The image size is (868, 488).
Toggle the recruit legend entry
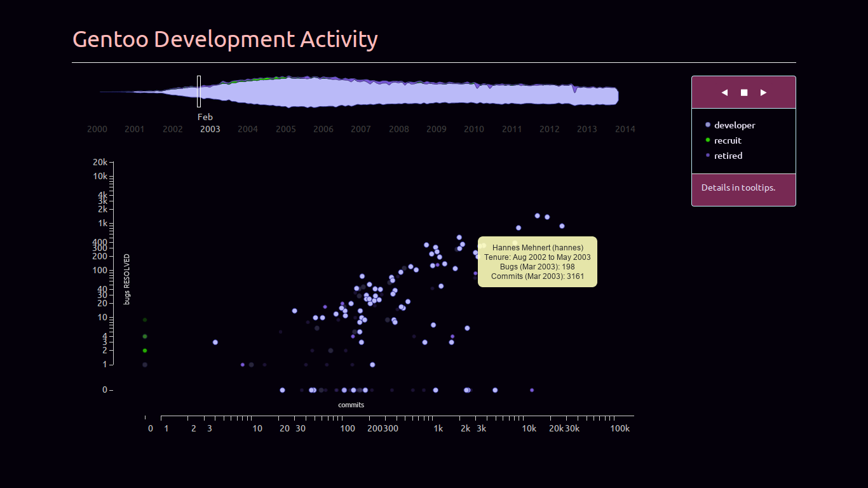pyautogui.click(x=727, y=140)
